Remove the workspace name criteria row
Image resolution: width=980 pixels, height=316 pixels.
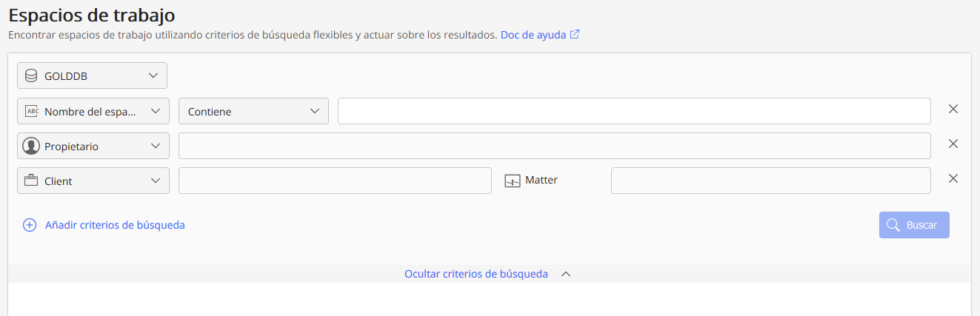[953, 109]
